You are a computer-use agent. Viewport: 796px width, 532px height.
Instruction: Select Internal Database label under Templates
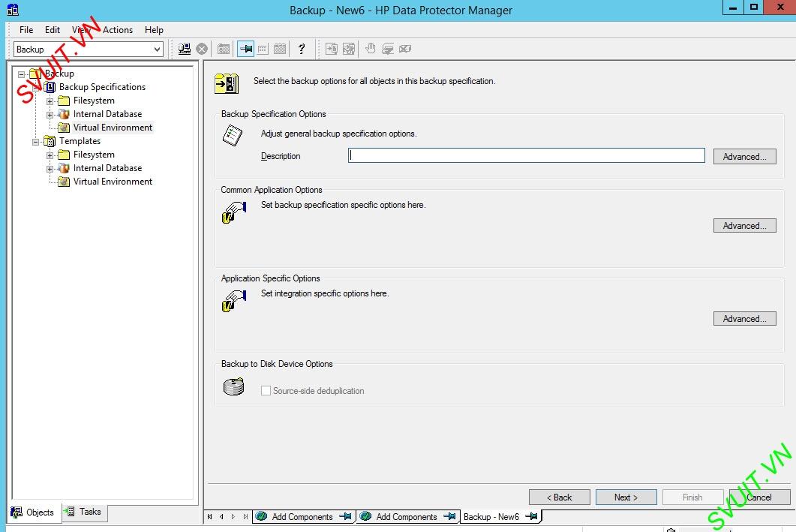point(107,168)
